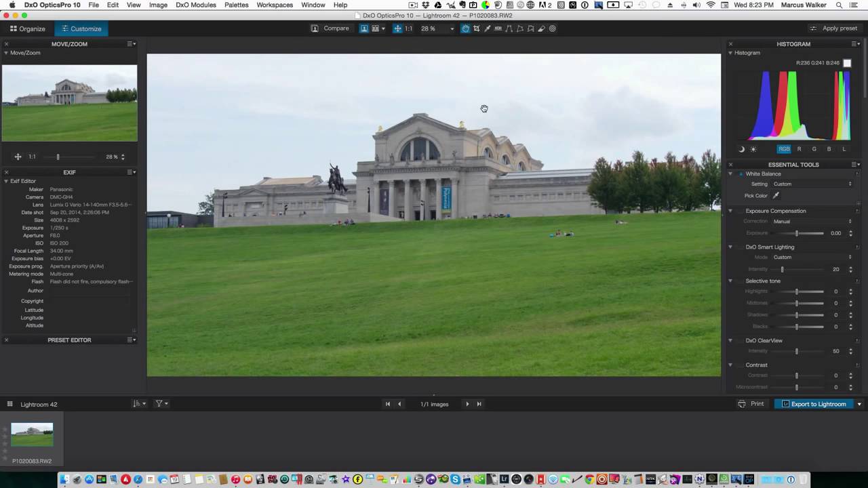868x488 pixels.
Task: Select the force parallels perspective tool
Action: tap(509, 28)
